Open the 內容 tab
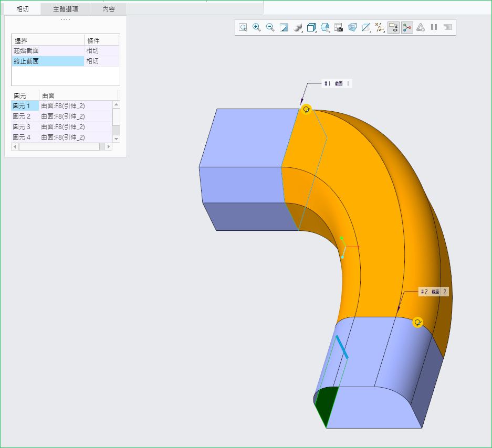 coord(108,9)
